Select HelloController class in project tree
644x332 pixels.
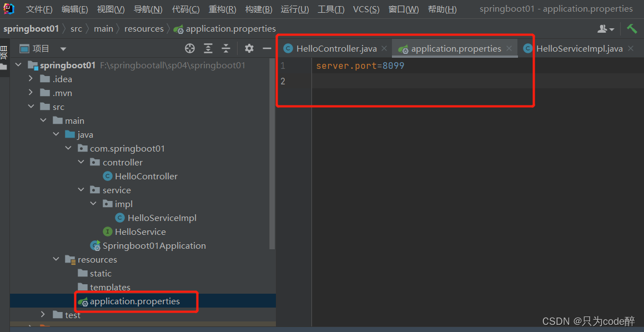coord(140,177)
